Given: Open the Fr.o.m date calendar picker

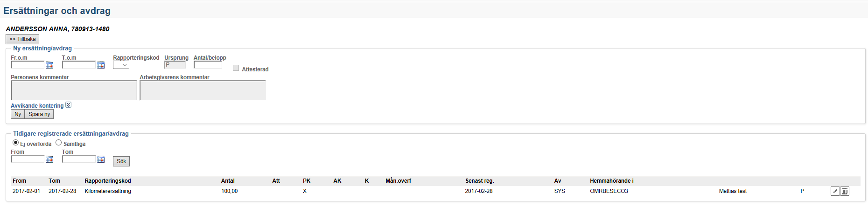Looking at the screenshot, I should click(x=49, y=65).
